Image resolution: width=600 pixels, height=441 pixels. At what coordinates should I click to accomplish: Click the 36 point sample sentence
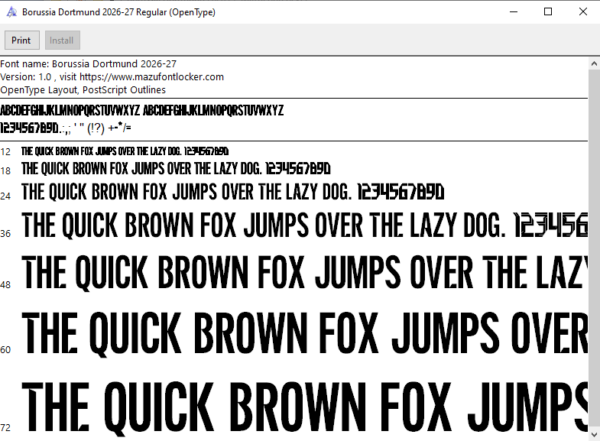(305, 225)
